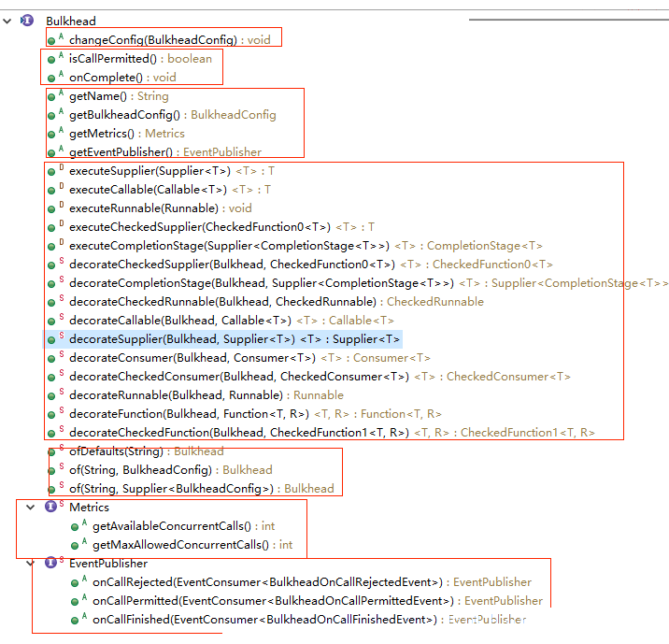669x644 pixels.
Task: Select executeRunnable(Runnable) row
Action: (161, 208)
